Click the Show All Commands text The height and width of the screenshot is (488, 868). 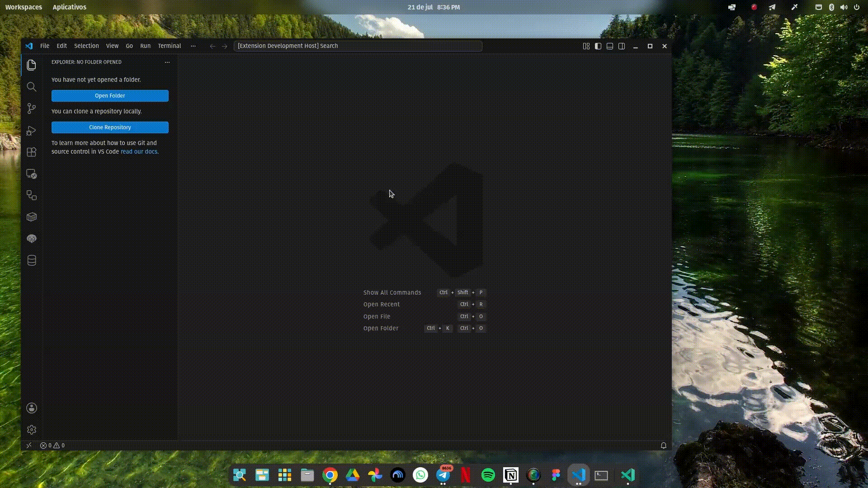(x=392, y=293)
